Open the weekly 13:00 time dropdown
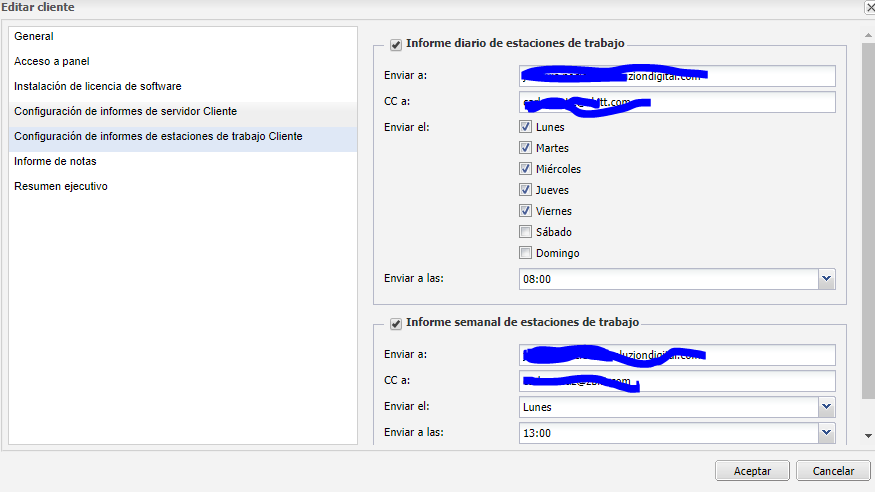The image size is (875, 492). pos(826,433)
